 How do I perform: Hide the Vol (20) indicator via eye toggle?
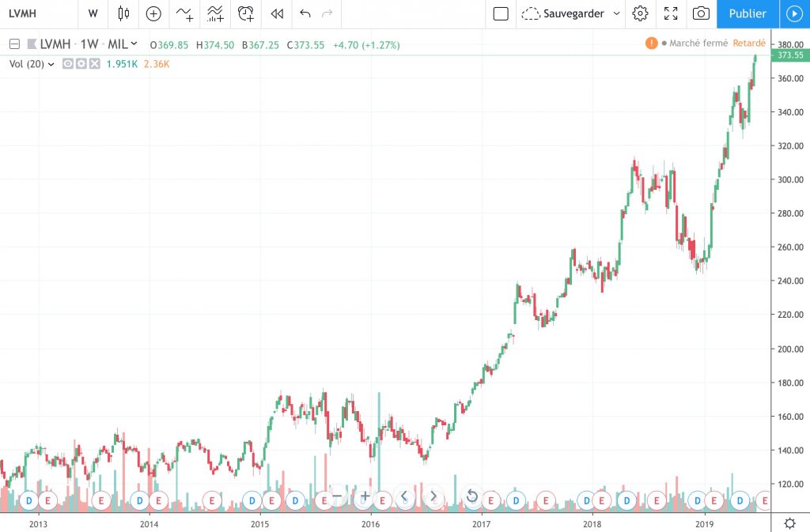tap(70, 63)
